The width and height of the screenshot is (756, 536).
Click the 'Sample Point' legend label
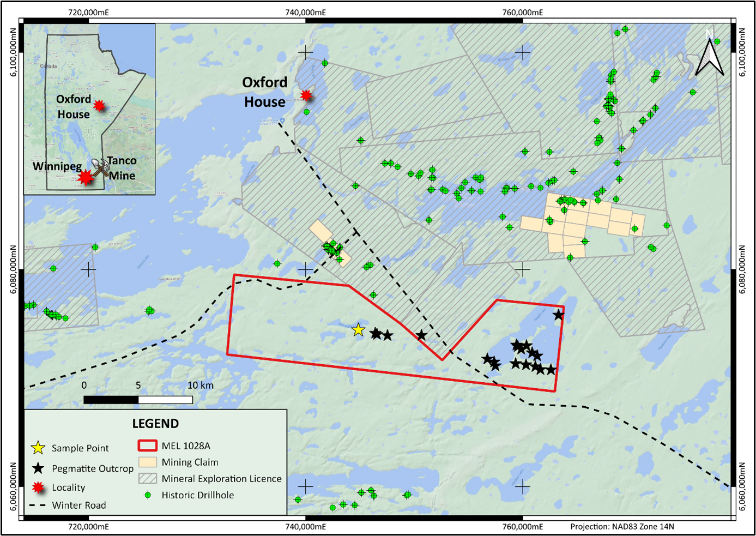(x=80, y=448)
